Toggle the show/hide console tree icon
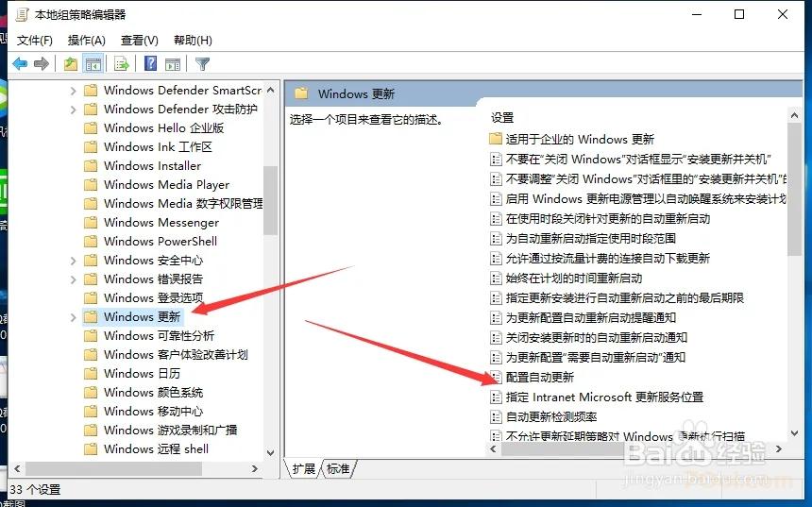This screenshot has width=812, height=507. (x=93, y=63)
